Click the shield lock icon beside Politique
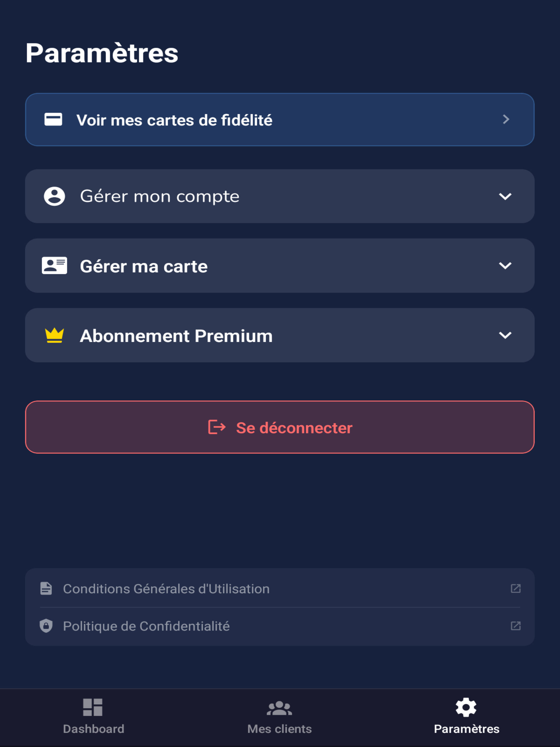 [x=46, y=626]
